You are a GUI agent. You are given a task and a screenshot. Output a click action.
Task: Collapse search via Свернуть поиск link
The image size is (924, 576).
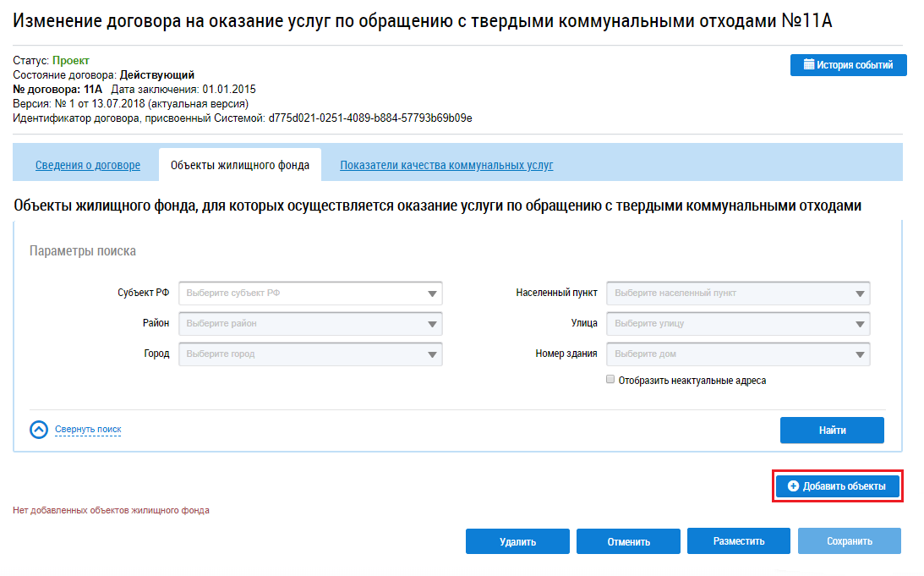(88, 430)
